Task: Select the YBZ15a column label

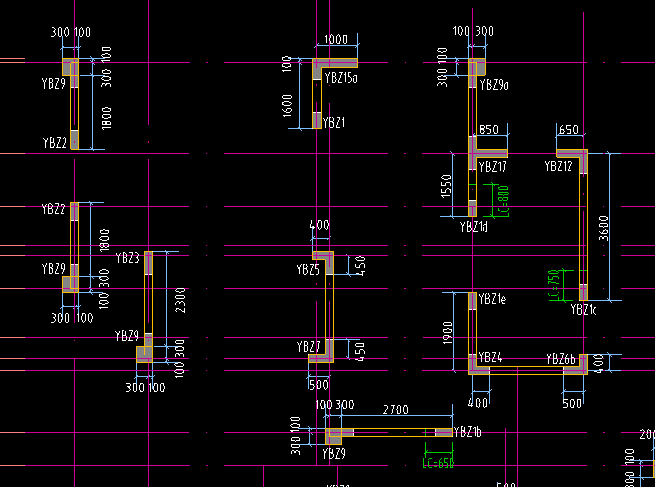Action: pos(341,78)
